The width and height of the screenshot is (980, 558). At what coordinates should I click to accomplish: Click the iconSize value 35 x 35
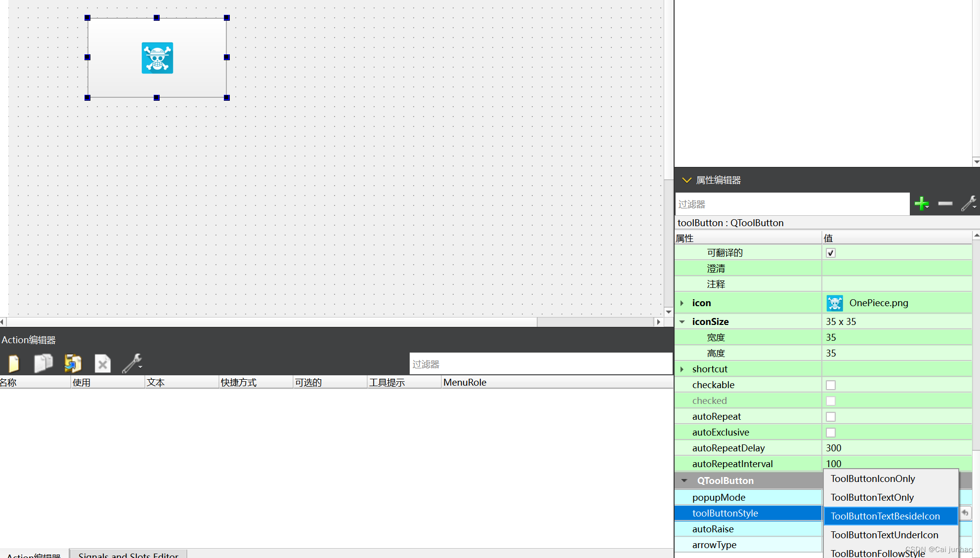click(896, 321)
